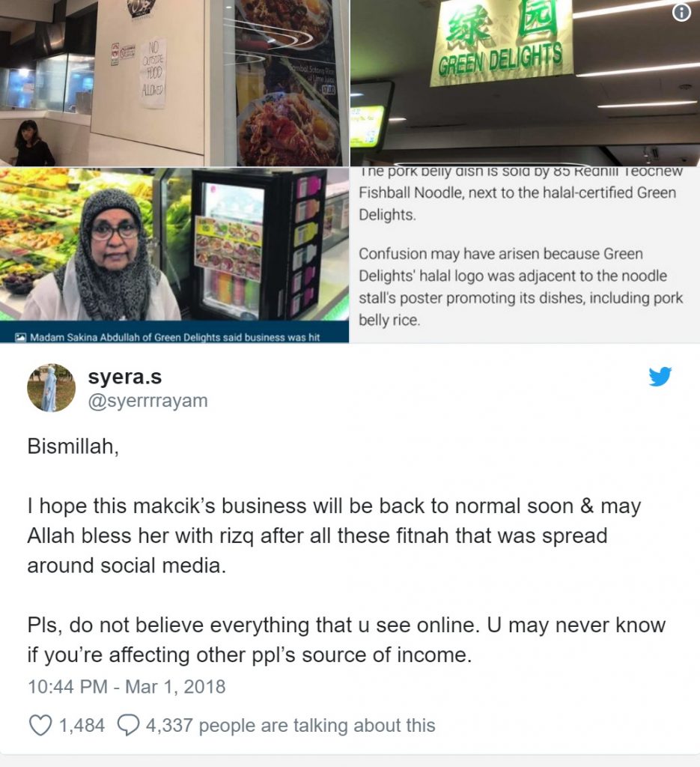Expand the pork belly article text screenshot

click(x=525, y=255)
